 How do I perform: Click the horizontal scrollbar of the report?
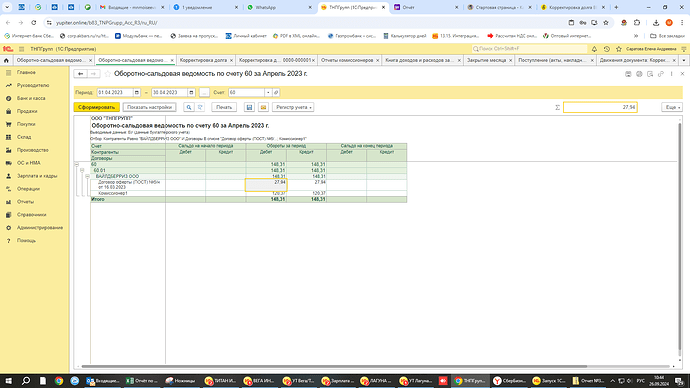pos(334,366)
